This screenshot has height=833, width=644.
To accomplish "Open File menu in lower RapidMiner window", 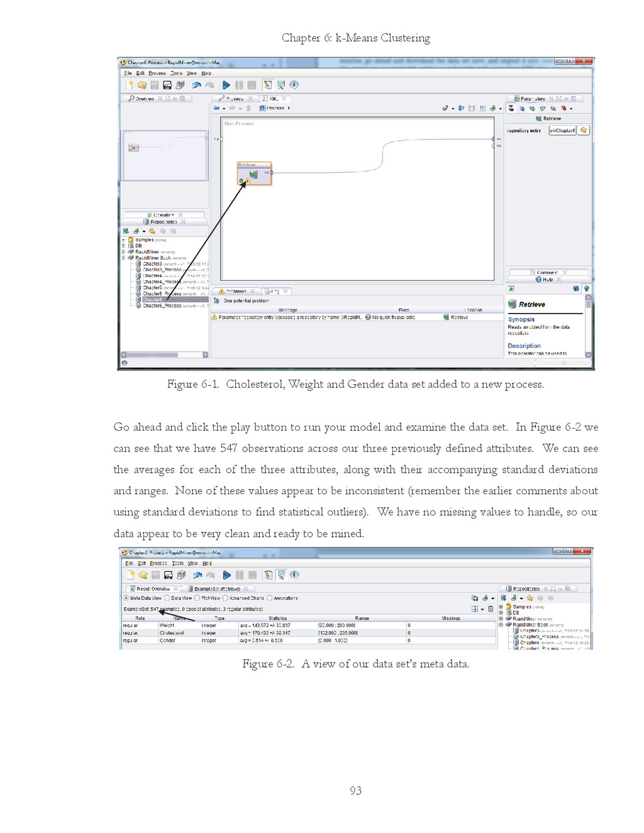I will point(129,563).
